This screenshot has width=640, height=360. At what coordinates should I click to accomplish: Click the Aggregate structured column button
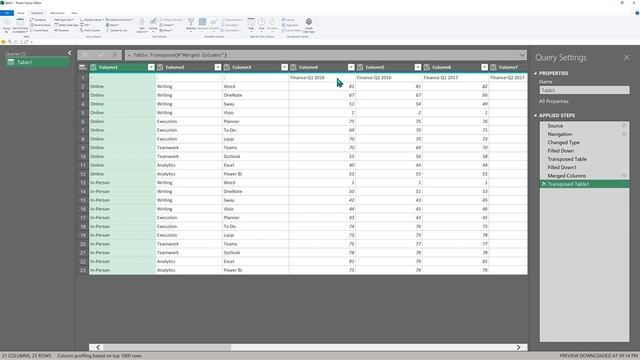click(x=290, y=25)
